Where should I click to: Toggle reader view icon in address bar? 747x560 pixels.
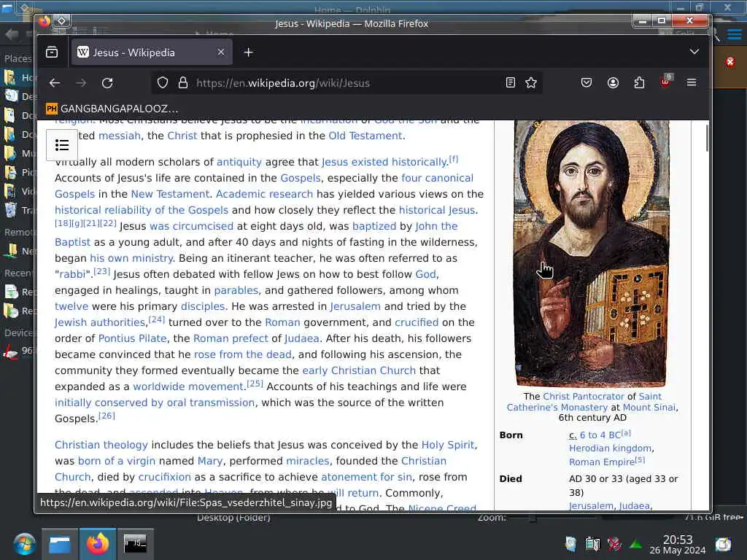pyautogui.click(x=510, y=83)
